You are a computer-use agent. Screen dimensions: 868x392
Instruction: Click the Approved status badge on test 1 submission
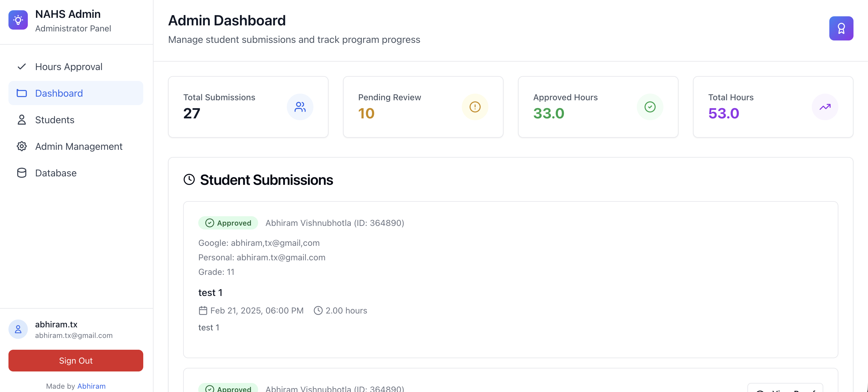click(x=228, y=223)
